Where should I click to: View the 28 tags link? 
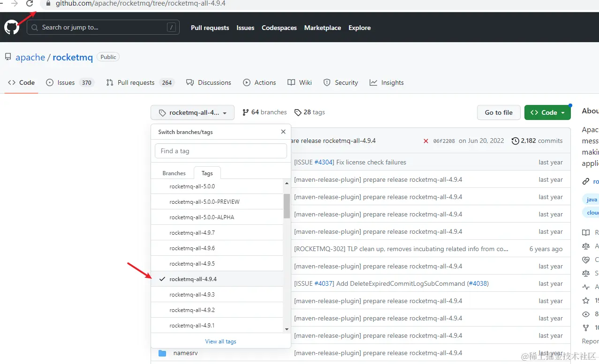(x=310, y=112)
